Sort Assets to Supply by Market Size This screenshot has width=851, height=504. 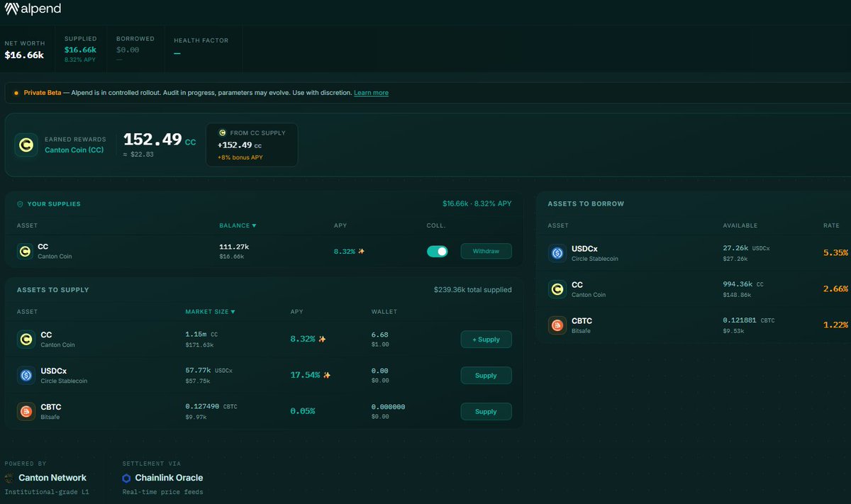[210, 311]
